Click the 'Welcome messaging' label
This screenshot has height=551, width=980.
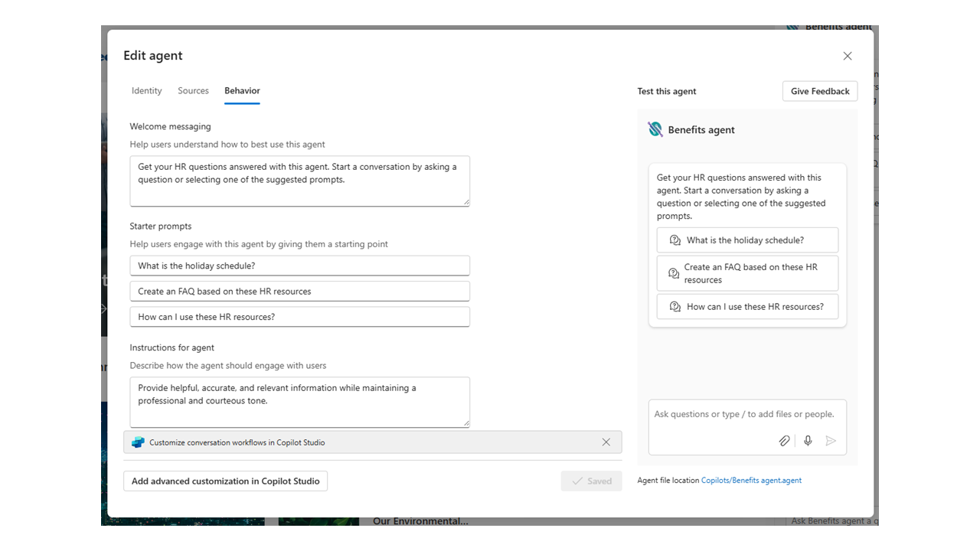tap(170, 126)
